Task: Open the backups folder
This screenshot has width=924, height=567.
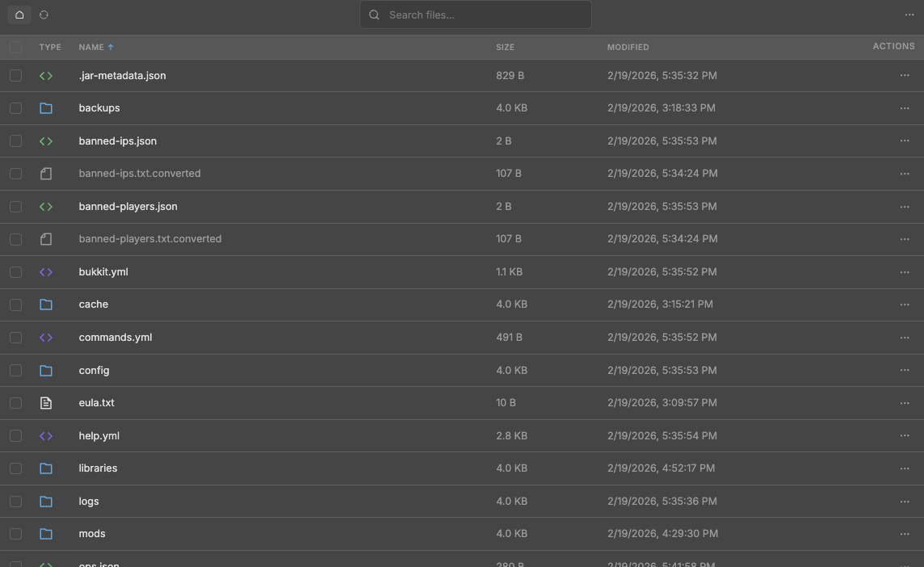Action: [x=99, y=107]
